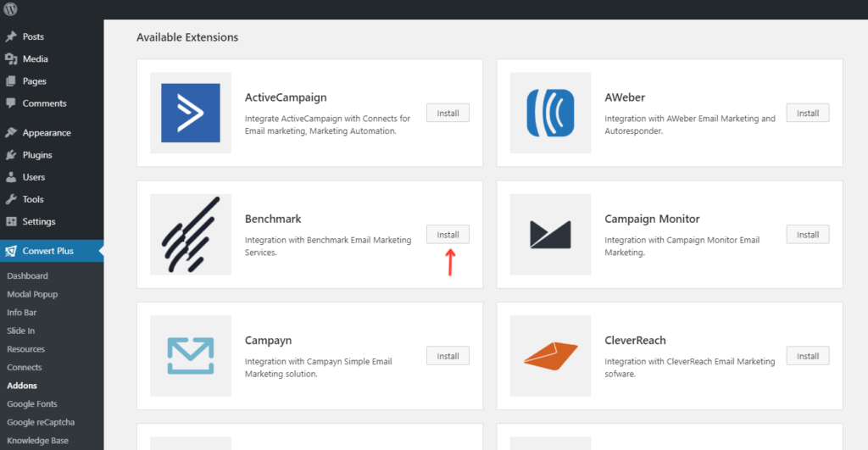Click the CleverReach orange envelope logo
This screenshot has width=868, height=450.
(550, 356)
